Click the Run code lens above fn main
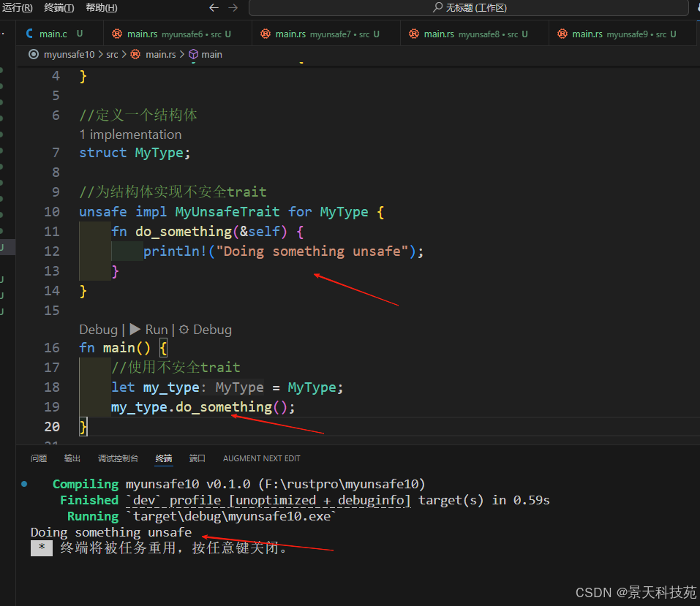Image resolution: width=700 pixels, height=606 pixels. pyautogui.click(x=151, y=329)
